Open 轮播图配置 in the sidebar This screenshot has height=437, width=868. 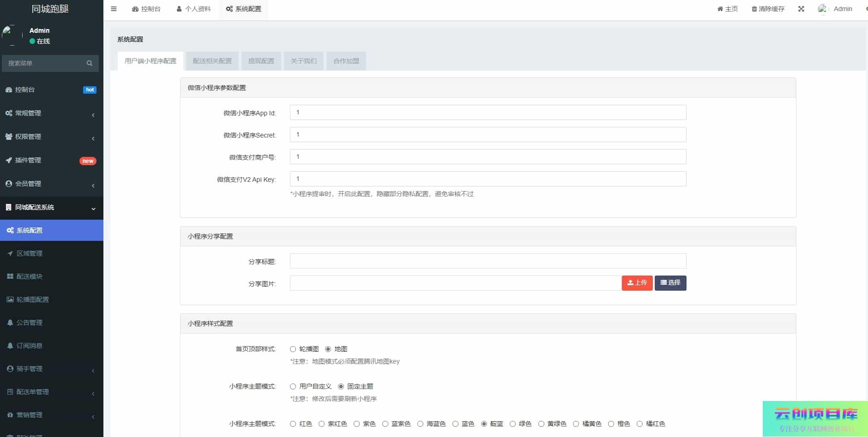coord(32,299)
